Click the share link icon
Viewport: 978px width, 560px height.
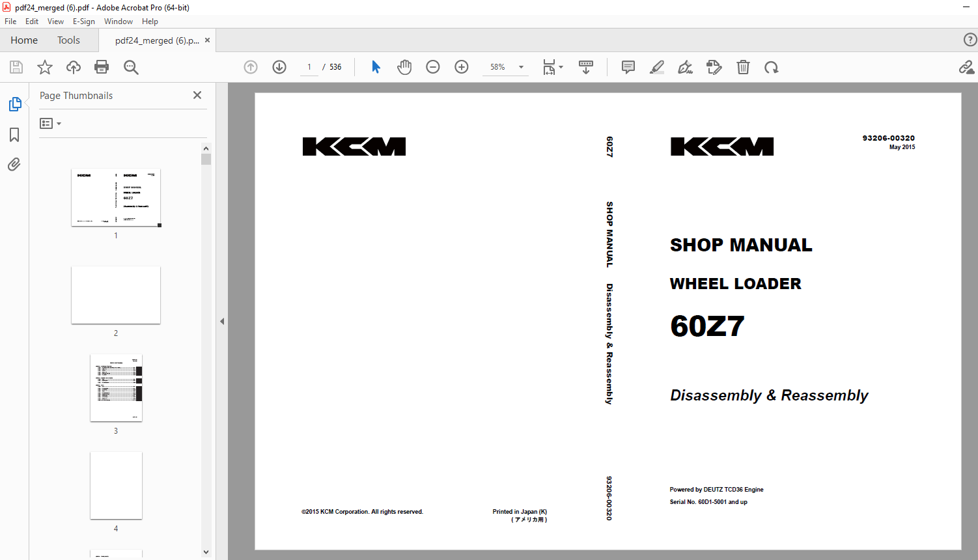point(966,67)
